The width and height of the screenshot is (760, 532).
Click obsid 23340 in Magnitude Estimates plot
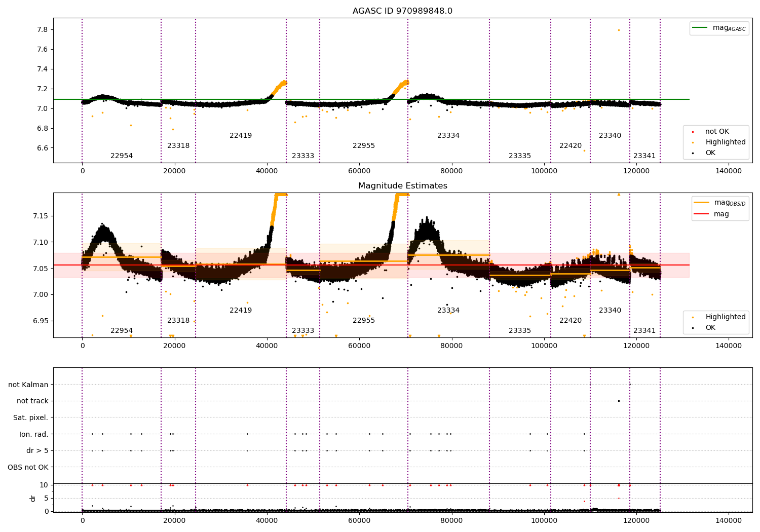point(610,311)
